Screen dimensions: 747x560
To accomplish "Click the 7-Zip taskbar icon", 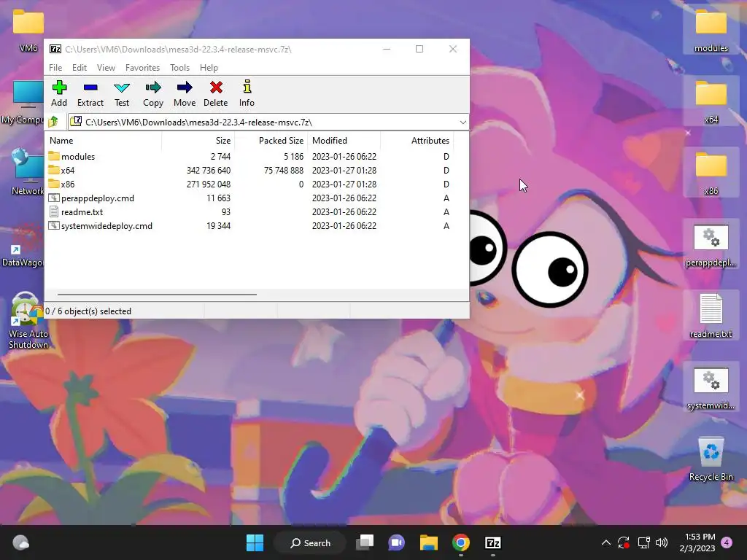I will click(492, 542).
